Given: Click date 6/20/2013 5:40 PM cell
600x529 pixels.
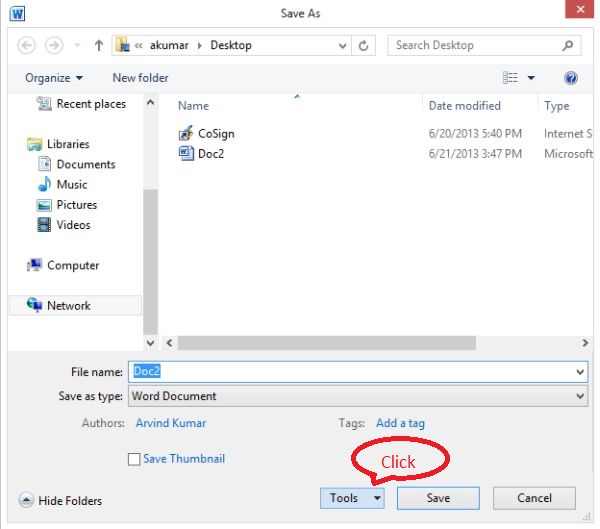Looking at the screenshot, I should pyautogui.click(x=475, y=134).
